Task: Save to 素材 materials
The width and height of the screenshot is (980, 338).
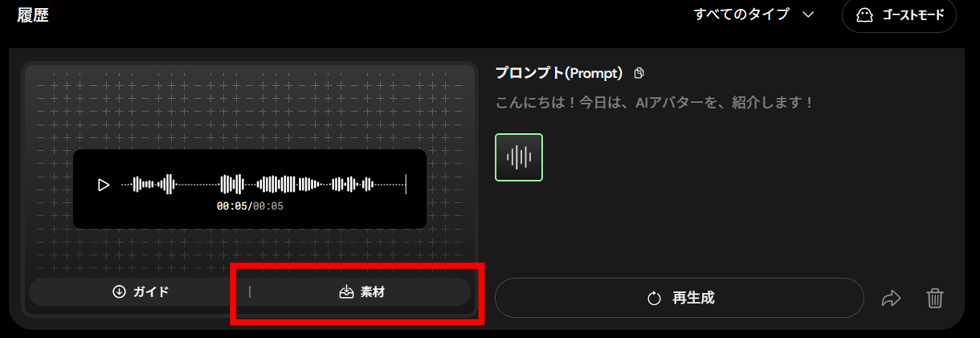Action: (x=361, y=292)
